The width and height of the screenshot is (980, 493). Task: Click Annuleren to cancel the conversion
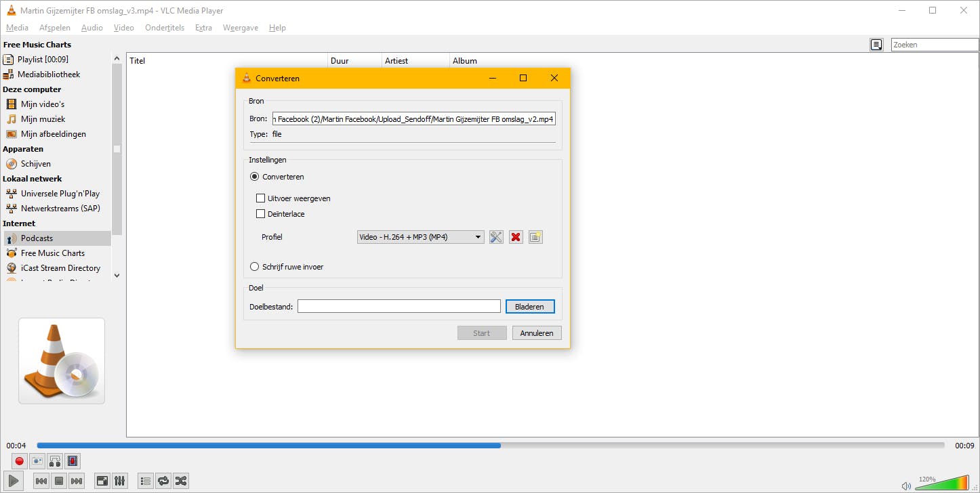coord(537,333)
